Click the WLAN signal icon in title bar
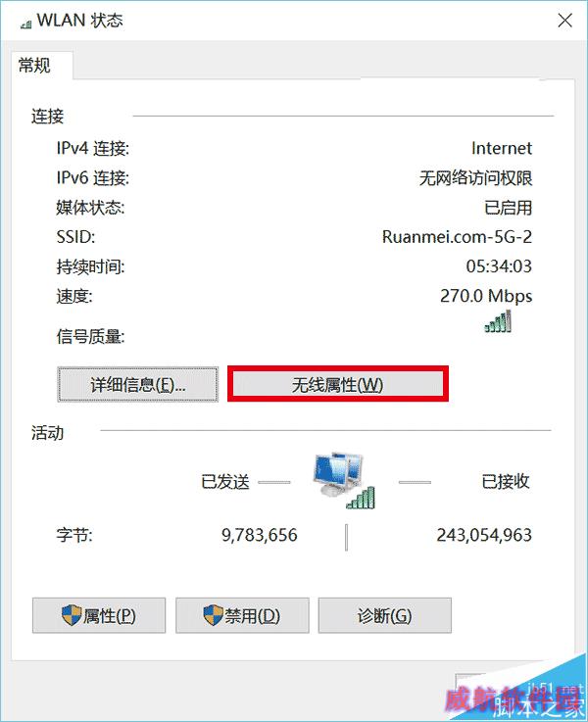This screenshot has height=722, width=588. tap(25, 24)
